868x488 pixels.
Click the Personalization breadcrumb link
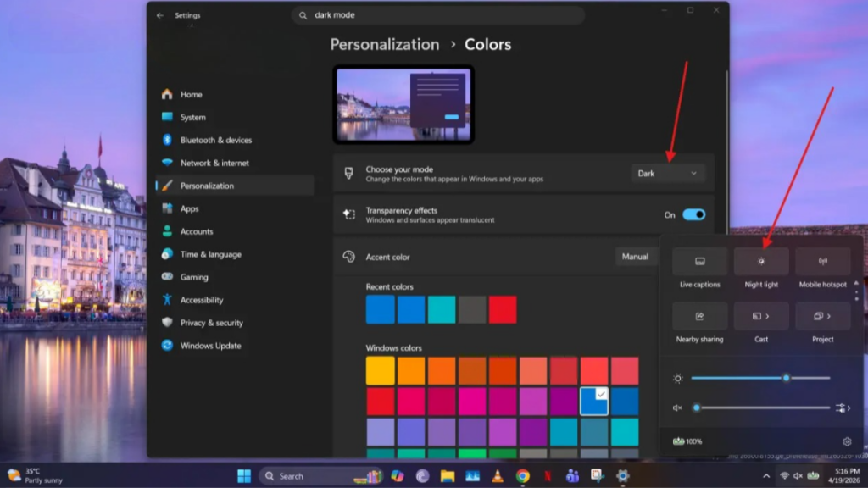(385, 44)
